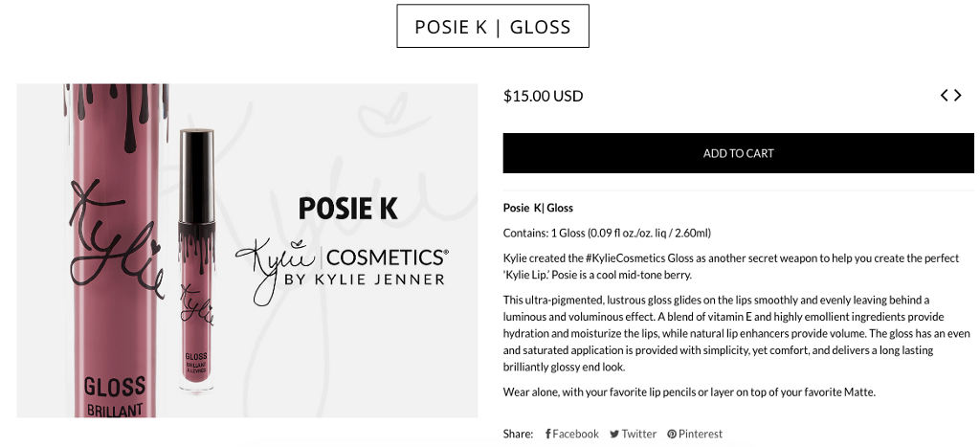The image size is (980, 447).
Task: Click the Twitter bird share icon
Action: point(614,434)
